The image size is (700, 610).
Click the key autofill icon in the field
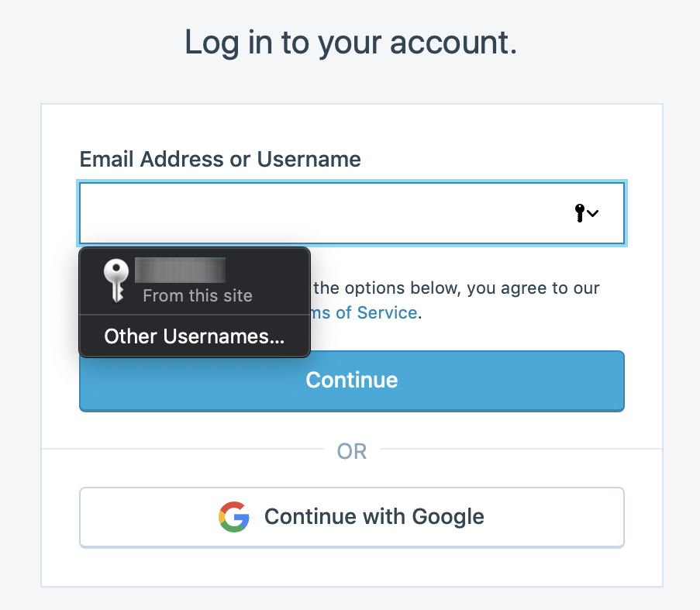tap(580, 213)
